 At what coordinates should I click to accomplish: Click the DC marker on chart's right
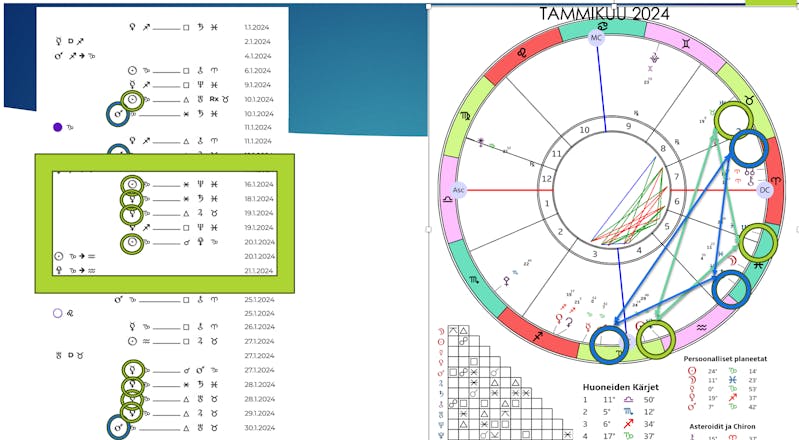[765, 189]
